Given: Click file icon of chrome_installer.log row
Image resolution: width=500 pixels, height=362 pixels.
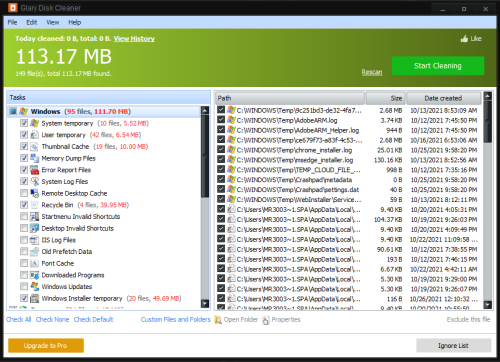Looking at the screenshot, I should click(x=231, y=150).
